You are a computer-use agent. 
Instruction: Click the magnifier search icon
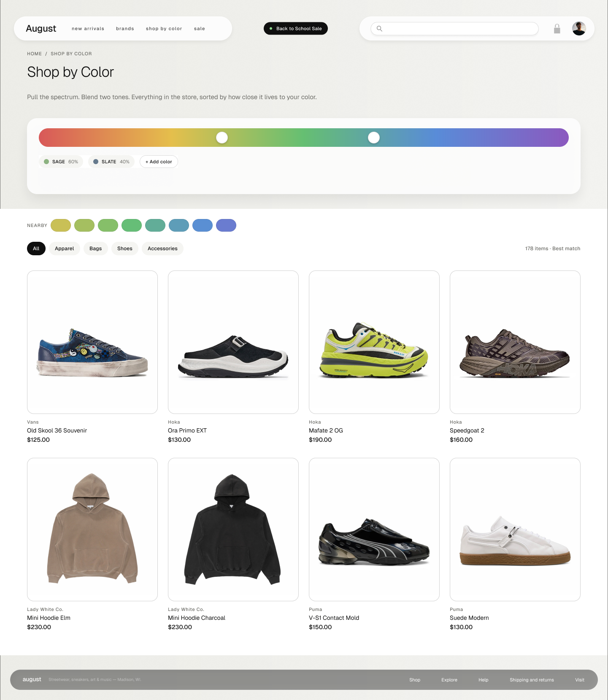[x=379, y=29]
